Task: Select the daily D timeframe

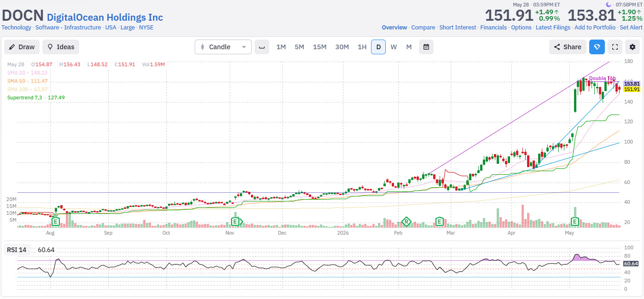Action: point(378,47)
